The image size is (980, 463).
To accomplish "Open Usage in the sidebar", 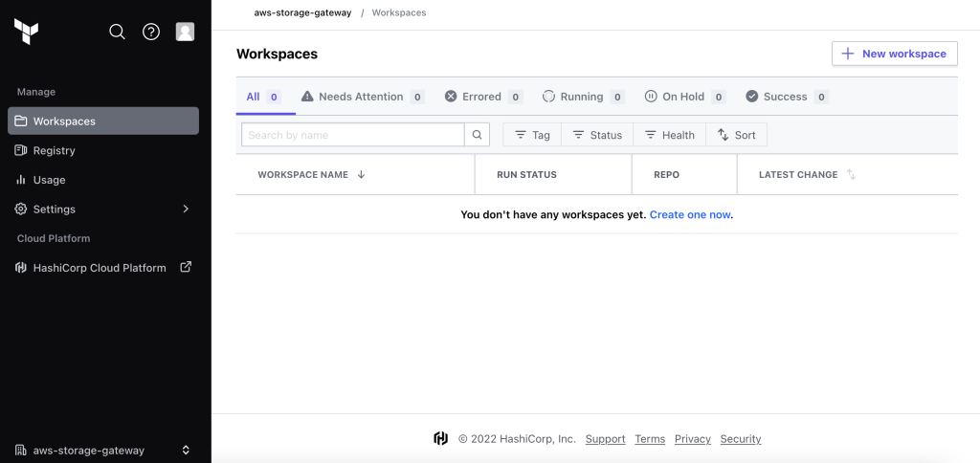I will [103, 179].
